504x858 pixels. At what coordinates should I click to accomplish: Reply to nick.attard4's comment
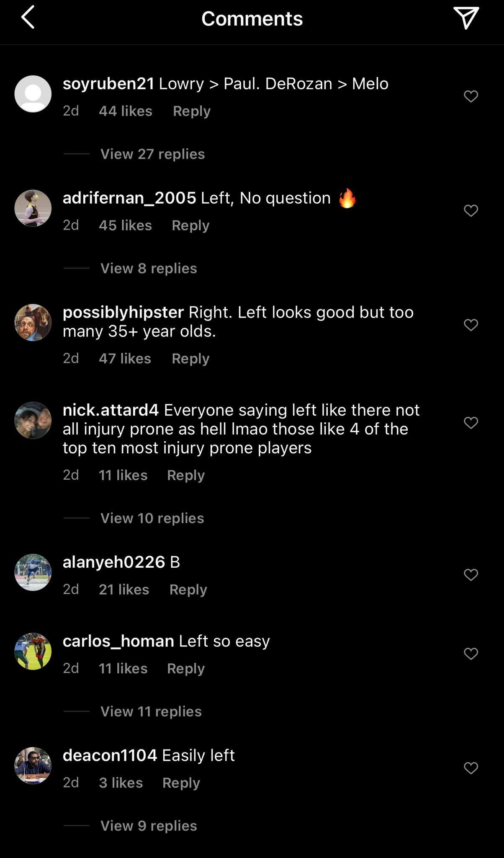(x=185, y=475)
